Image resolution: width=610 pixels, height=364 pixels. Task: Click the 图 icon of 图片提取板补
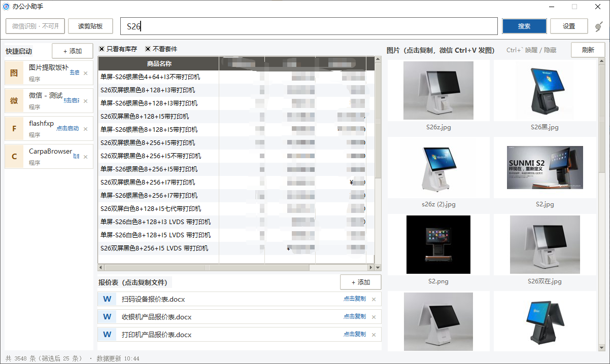pyautogui.click(x=14, y=73)
